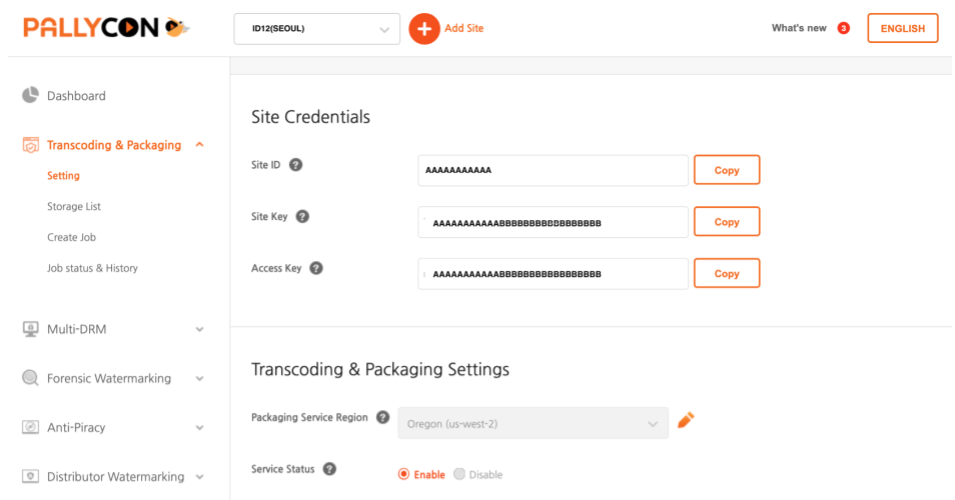
Task: Open the Storage List menu item
Action: tap(74, 206)
